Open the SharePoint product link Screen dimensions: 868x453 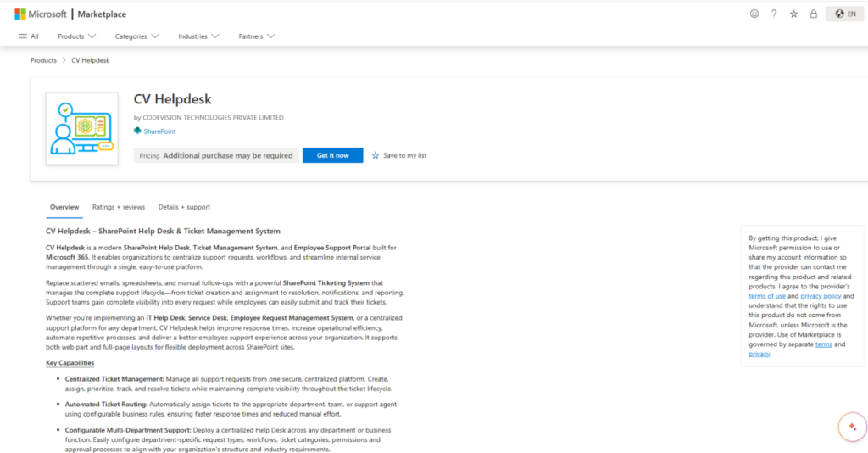(159, 131)
